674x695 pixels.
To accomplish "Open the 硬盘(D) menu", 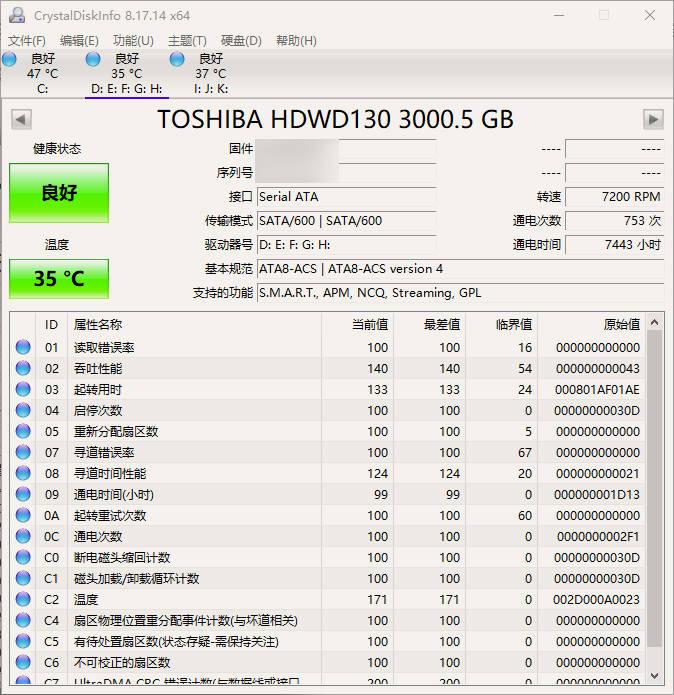I will point(241,41).
